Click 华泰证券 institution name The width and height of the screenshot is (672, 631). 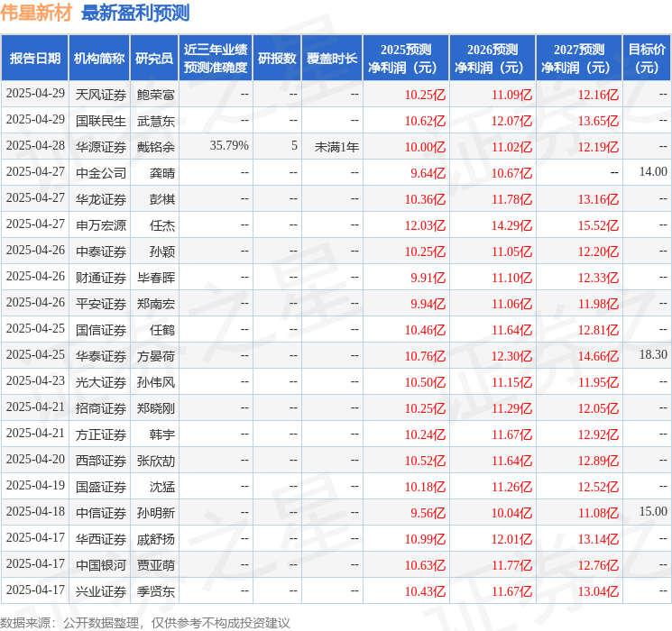click(101, 356)
